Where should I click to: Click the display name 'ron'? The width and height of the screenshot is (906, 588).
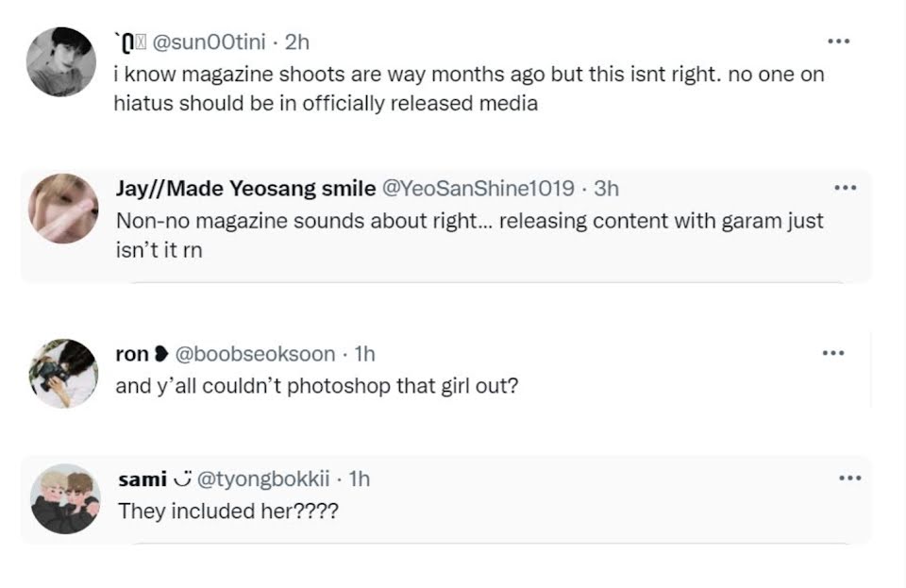131,354
